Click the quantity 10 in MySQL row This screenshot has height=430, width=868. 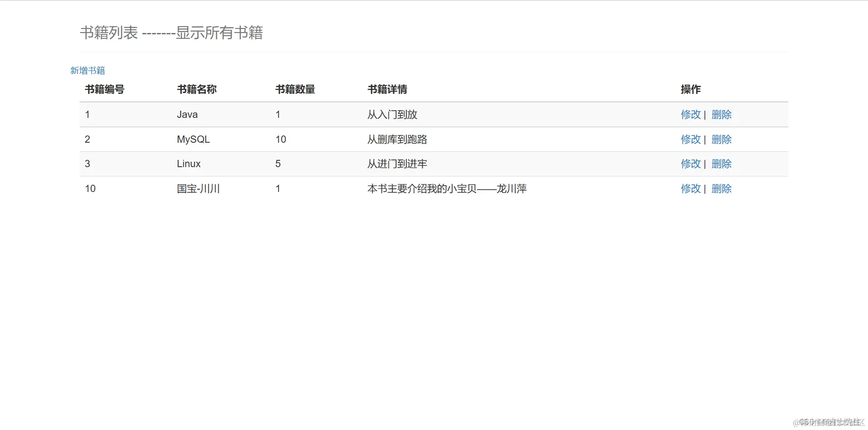[x=281, y=140]
